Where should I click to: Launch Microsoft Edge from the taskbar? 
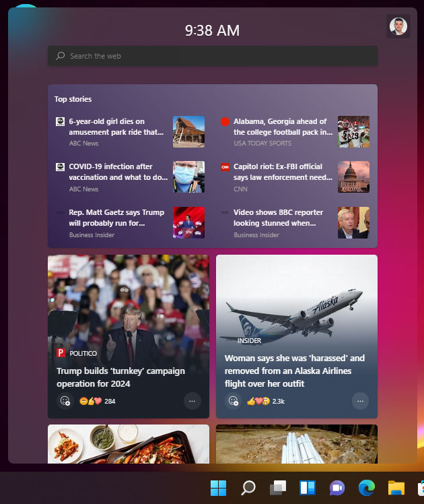click(x=367, y=488)
